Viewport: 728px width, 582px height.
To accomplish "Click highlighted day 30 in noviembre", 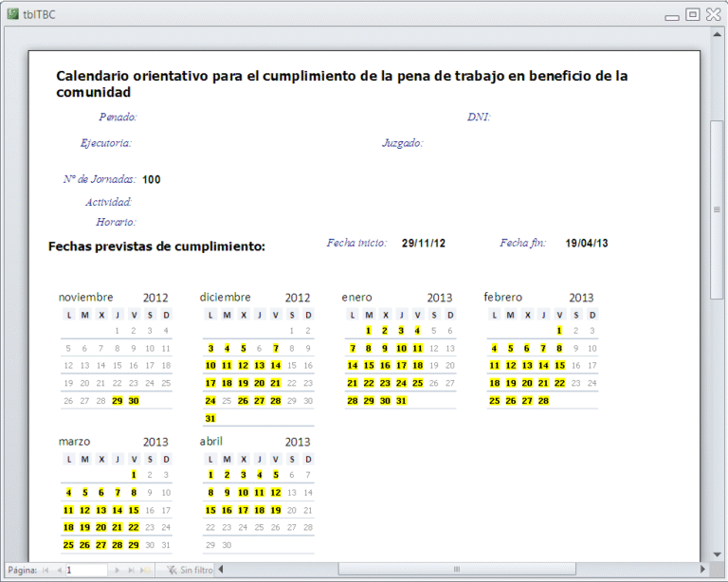I will pos(134,401).
